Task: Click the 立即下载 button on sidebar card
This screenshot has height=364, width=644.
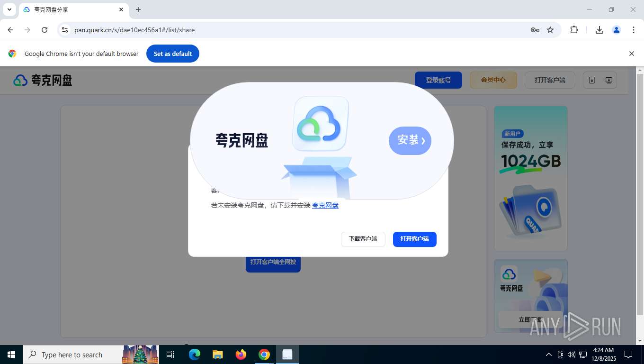Action: pos(530,320)
